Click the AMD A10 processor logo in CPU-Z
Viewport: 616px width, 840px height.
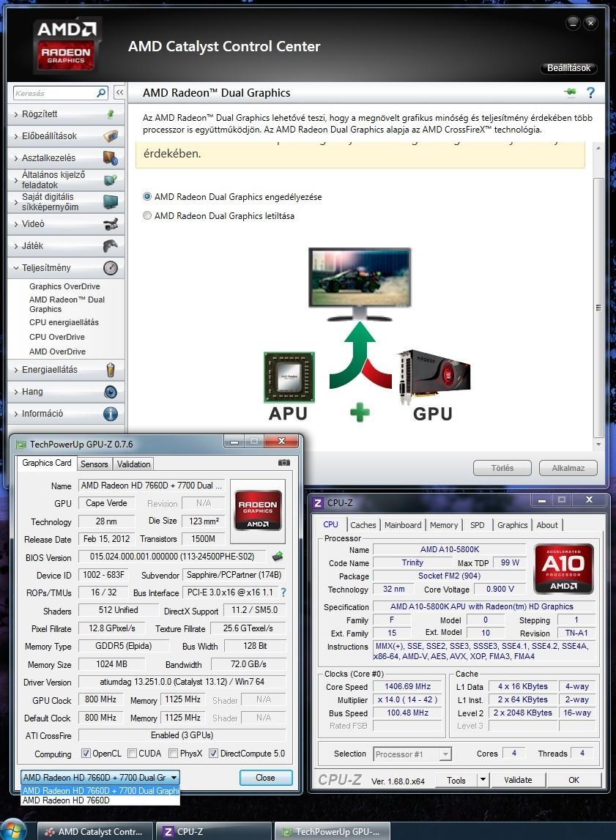point(563,568)
